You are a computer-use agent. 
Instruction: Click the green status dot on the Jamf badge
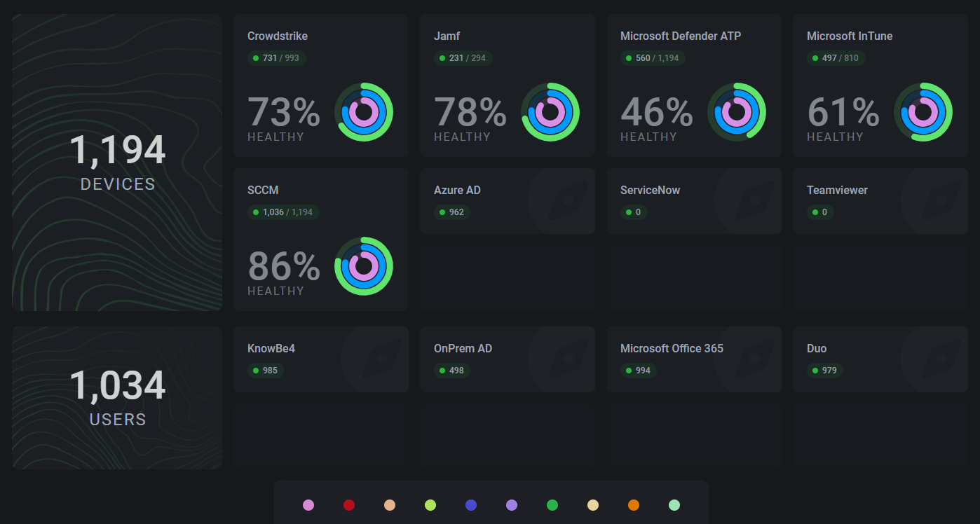[x=442, y=58]
